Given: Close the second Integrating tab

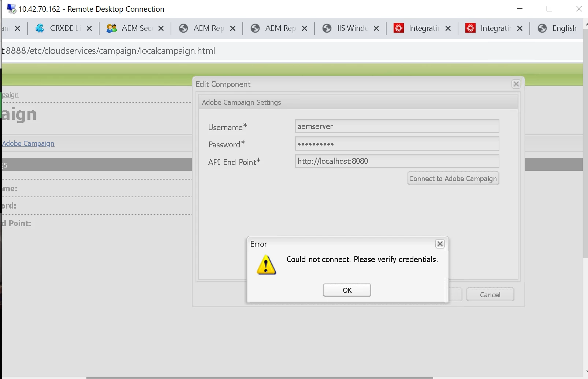Looking at the screenshot, I should click(x=520, y=28).
